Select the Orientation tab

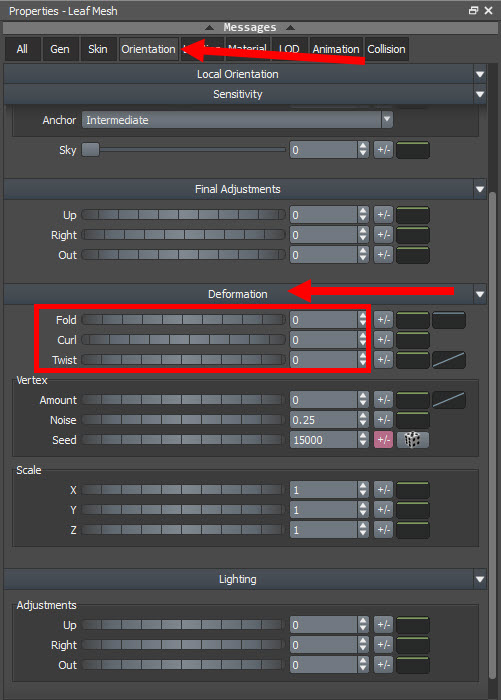tap(149, 49)
